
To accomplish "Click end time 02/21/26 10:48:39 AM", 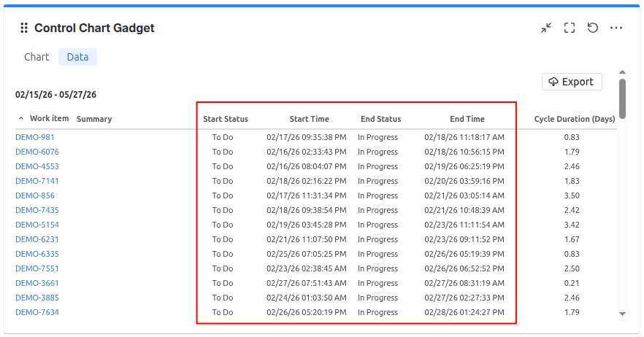I will point(464,210).
